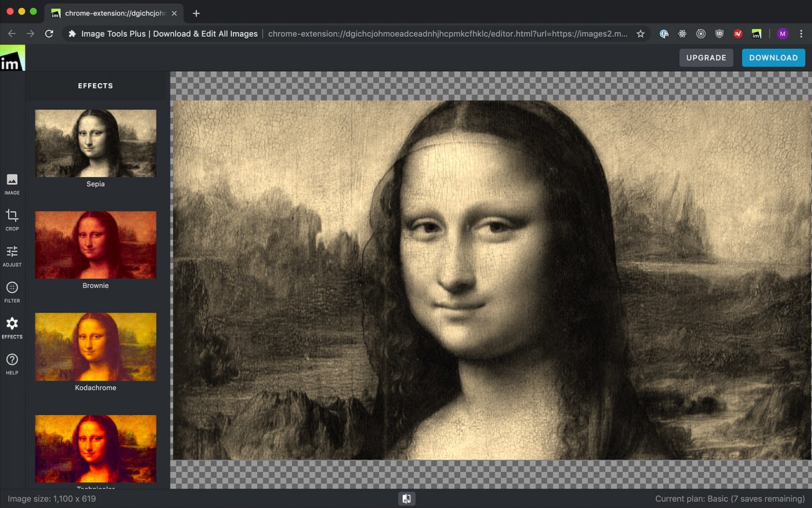Open the purple M profile avatar
This screenshot has height=508, width=812.
coord(782,34)
